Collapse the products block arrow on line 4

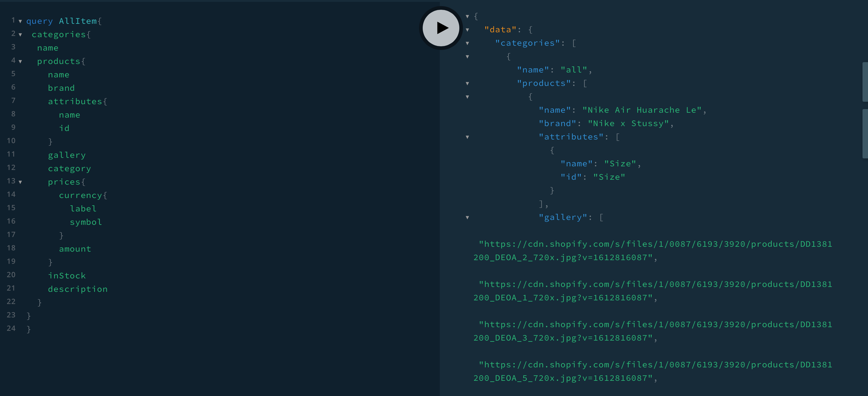pyautogui.click(x=20, y=62)
